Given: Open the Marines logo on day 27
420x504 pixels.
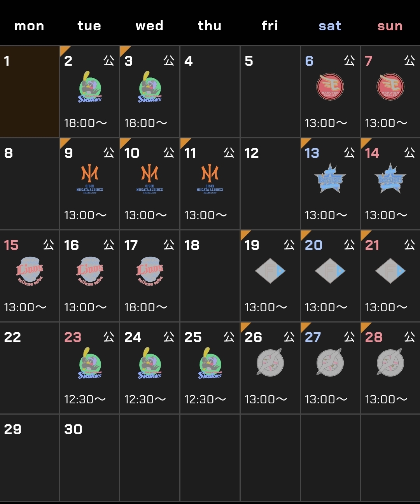Looking at the screenshot, I should click(x=330, y=363).
